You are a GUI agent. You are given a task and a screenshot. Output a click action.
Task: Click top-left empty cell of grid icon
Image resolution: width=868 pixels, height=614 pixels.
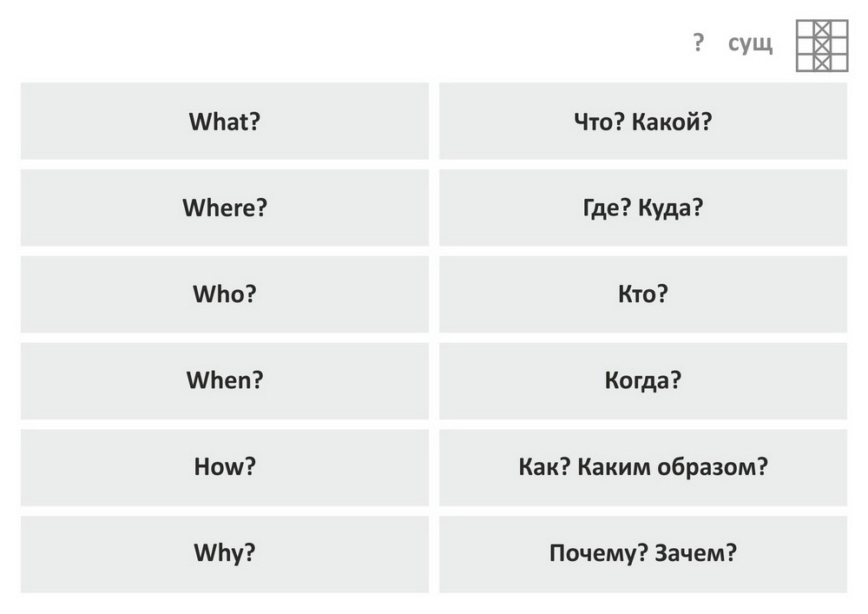(x=805, y=29)
